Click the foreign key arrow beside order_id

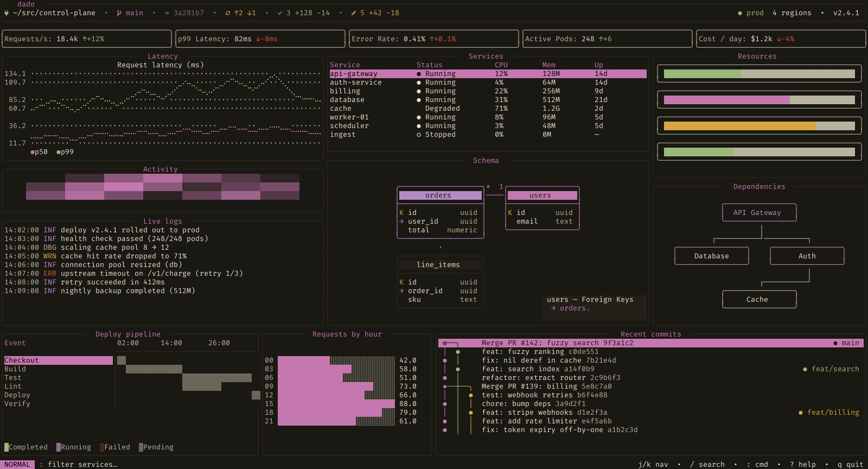[x=401, y=291]
